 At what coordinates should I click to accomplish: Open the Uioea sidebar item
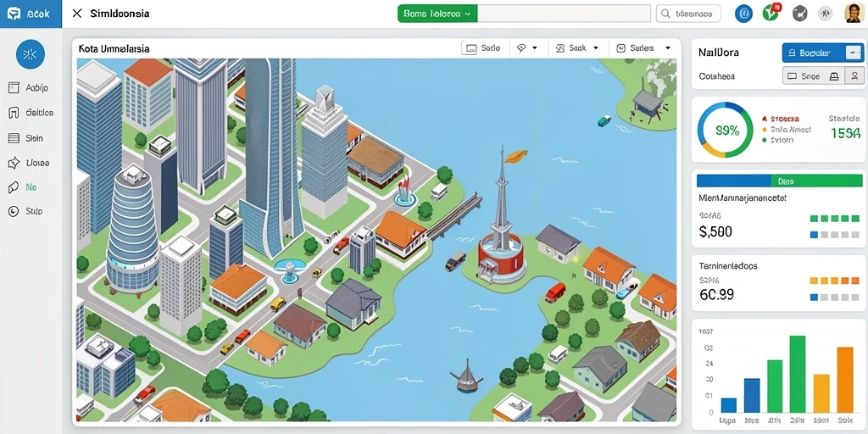point(30,163)
